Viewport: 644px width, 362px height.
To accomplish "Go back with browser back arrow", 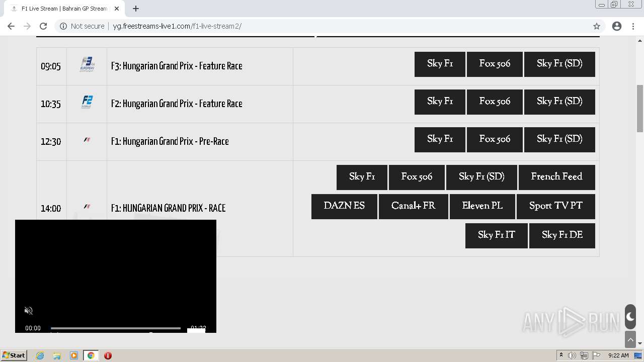I will (x=11, y=26).
